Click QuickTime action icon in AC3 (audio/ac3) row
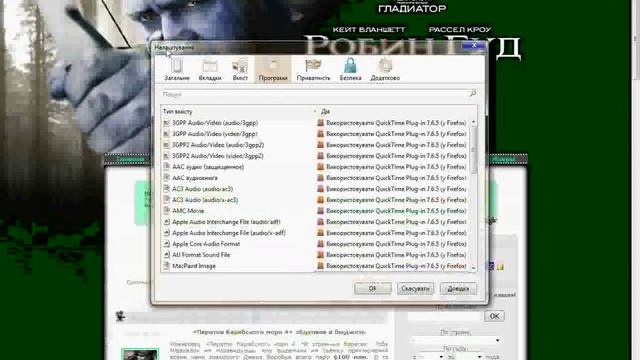Screen dimensions: 640x360 321,189
